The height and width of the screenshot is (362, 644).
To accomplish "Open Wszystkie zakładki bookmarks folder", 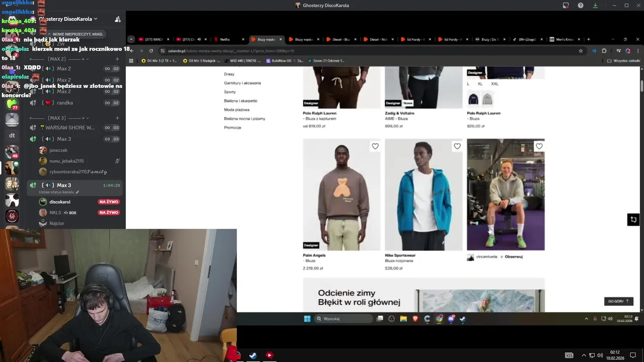I will pyautogui.click(x=624, y=61).
